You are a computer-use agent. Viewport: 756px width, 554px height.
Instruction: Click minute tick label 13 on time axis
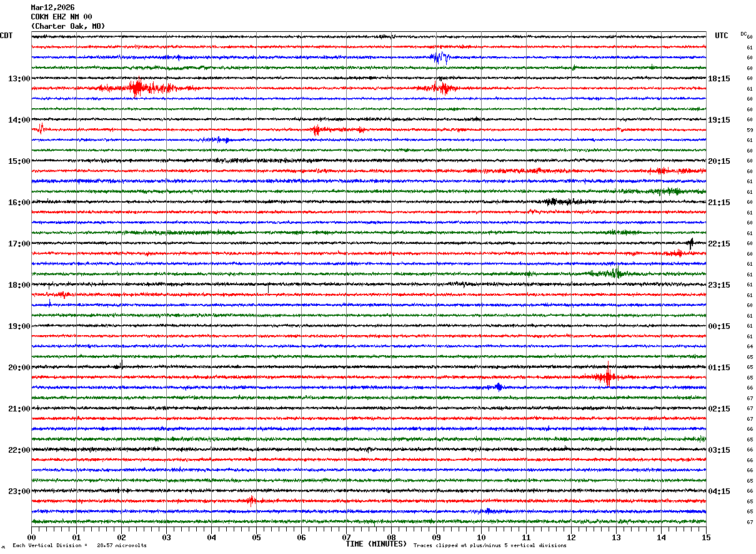tap(616, 537)
